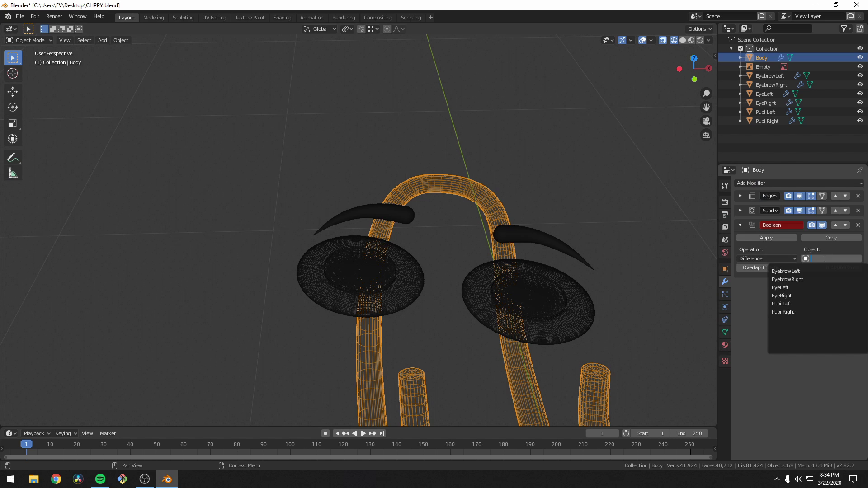Screen dimensions: 868x488
Task: Select the Measure tool
Action: pyautogui.click(x=13, y=173)
